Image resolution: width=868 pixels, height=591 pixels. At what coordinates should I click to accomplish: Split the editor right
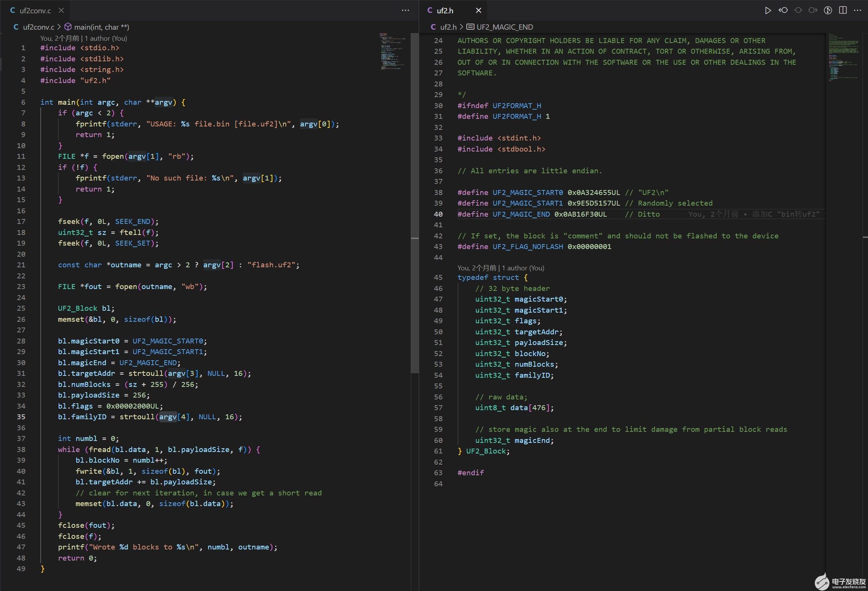click(843, 10)
